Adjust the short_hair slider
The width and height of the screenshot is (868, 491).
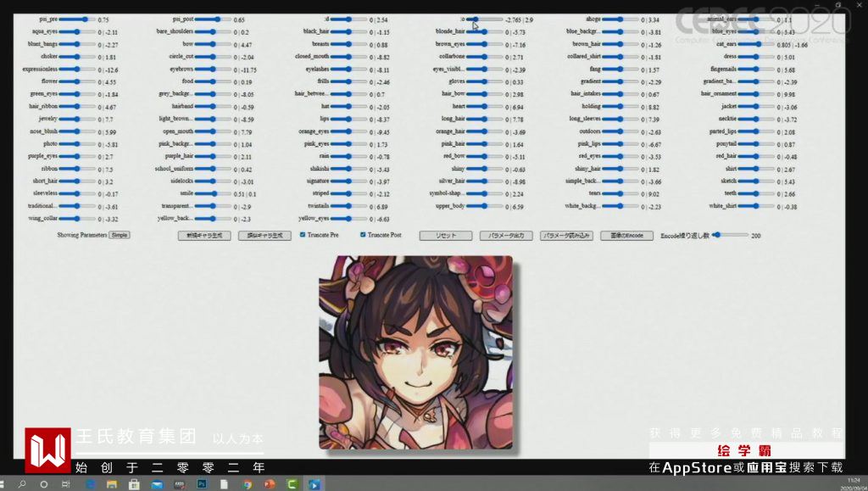click(77, 181)
